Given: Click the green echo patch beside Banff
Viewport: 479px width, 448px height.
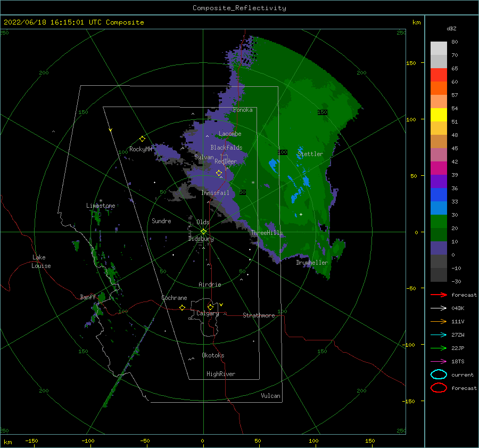Looking at the screenshot, I should (x=102, y=297).
